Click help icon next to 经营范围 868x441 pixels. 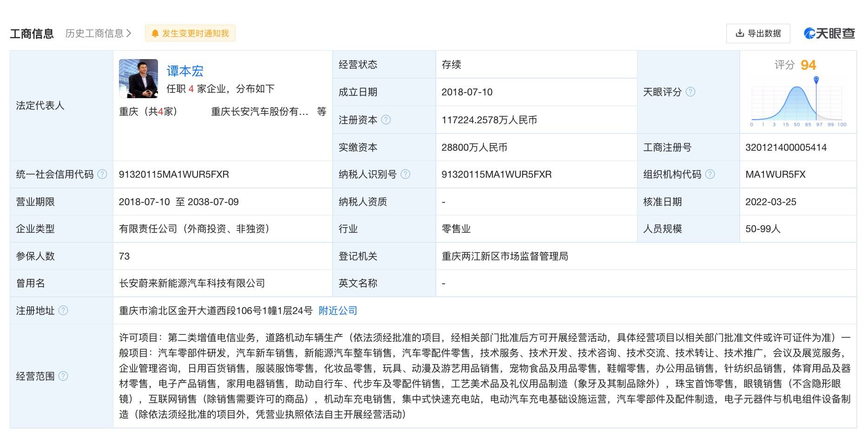(x=63, y=376)
